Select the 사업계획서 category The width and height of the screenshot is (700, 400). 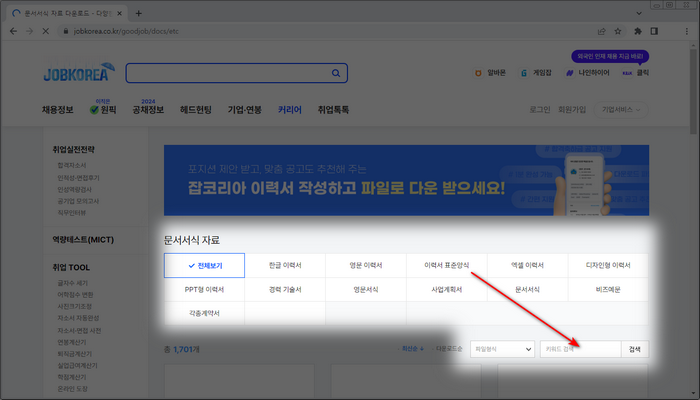click(447, 290)
